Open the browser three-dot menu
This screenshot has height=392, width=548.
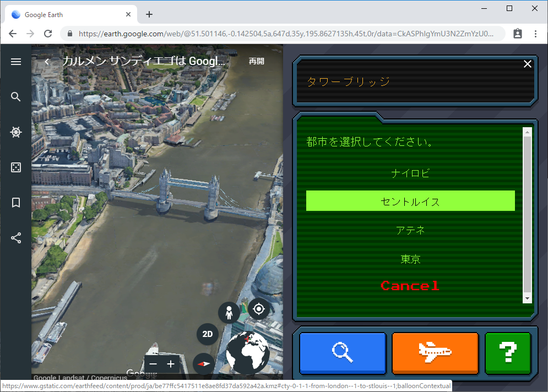tap(535, 34)
